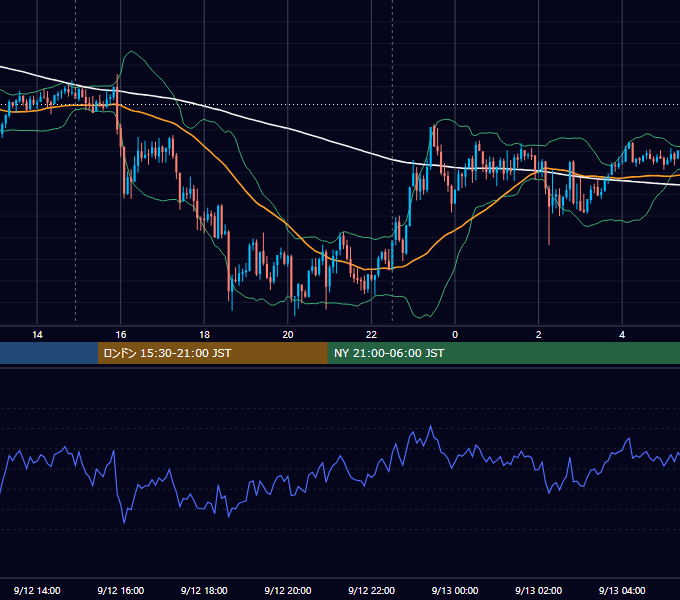Click the blue session bar before London
The width and height of the screenshot is (680, 600).
[x=49, y=353]
